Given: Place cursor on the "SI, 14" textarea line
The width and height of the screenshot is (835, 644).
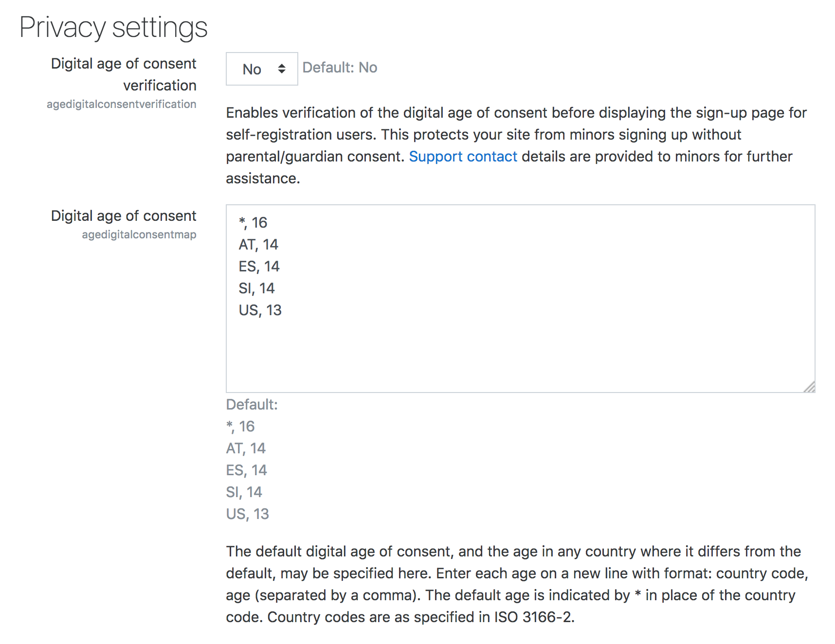Looking at the screenshot, I should click(x=256, y=288).
